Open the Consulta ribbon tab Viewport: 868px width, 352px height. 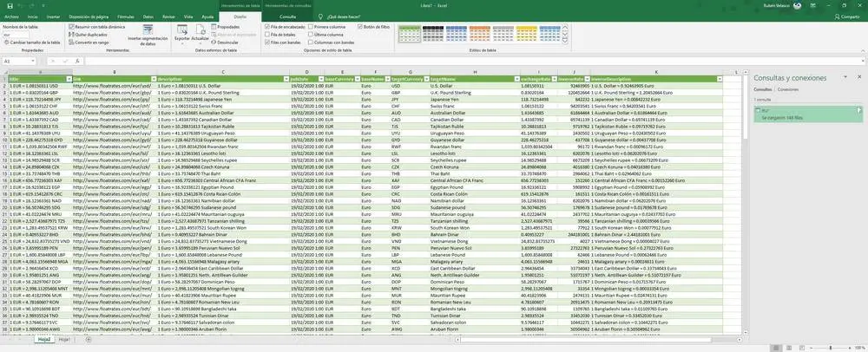coord(288,17)
